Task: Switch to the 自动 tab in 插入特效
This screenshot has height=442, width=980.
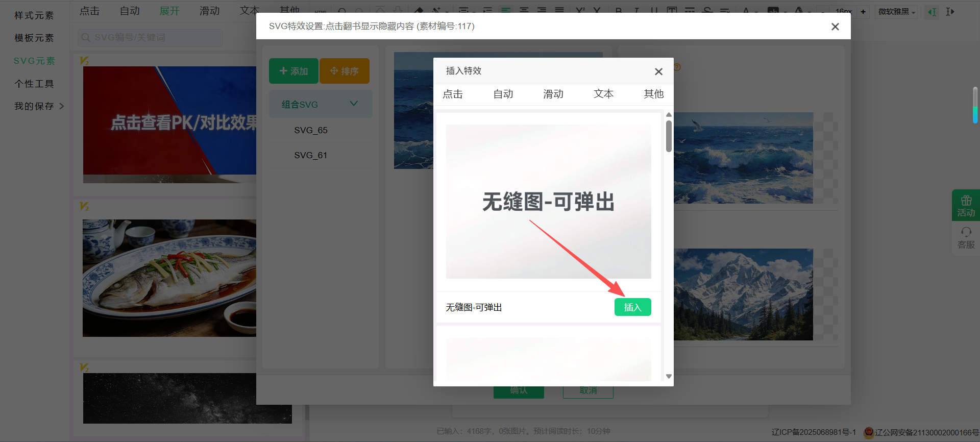Action: [503, 94]
